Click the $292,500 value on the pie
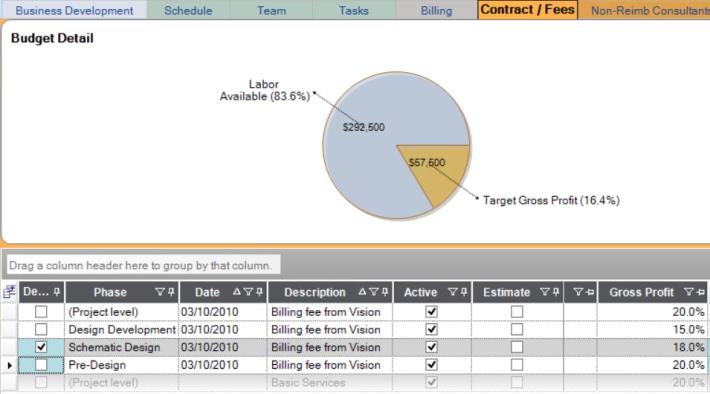Image resolution: width=710 pixels, height=394 pixels. tap(364, 127)
